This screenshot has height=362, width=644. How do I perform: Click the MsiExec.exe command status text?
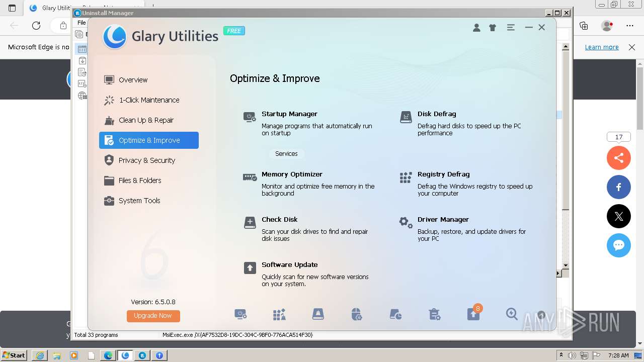(237, 335)
